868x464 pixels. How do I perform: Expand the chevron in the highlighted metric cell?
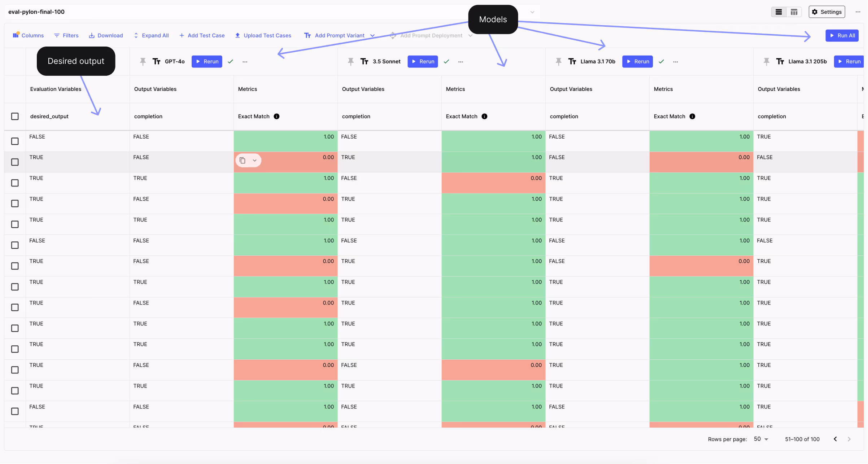255,161
